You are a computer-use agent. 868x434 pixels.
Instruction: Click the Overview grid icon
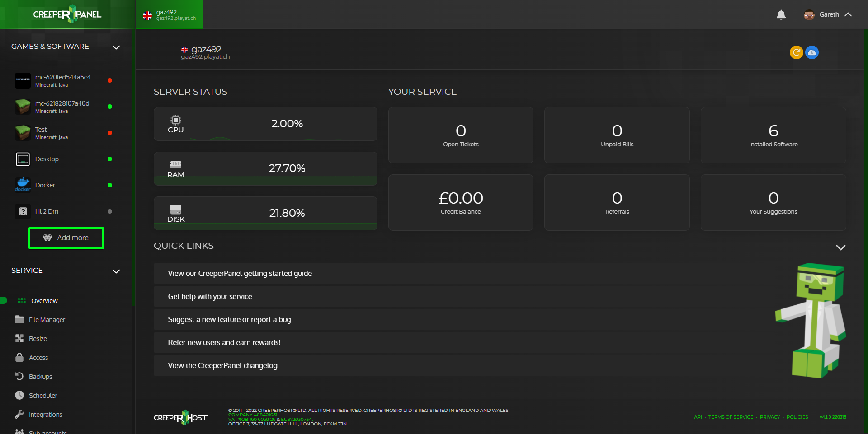coord(21,301)
